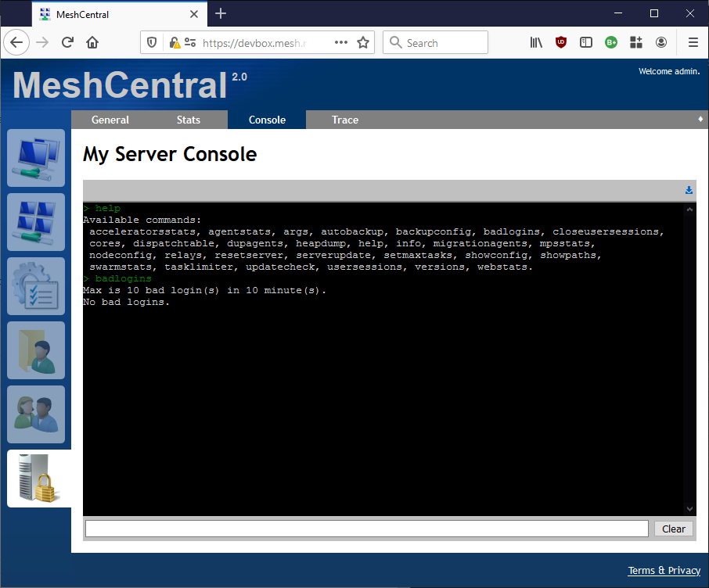Click the browser Forward arrow

tap(42, 42)
